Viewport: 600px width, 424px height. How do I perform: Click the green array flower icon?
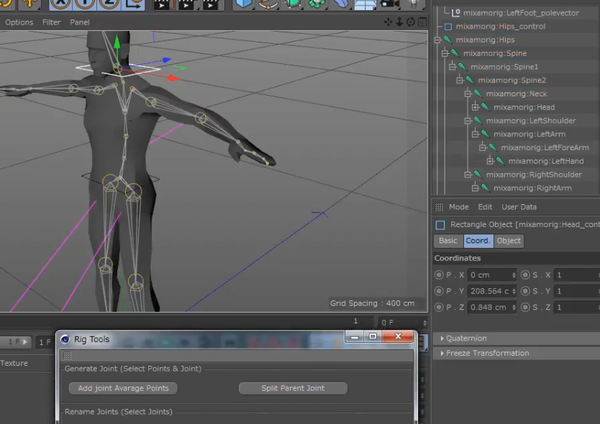pyautogui.click(x=316, y=4)
